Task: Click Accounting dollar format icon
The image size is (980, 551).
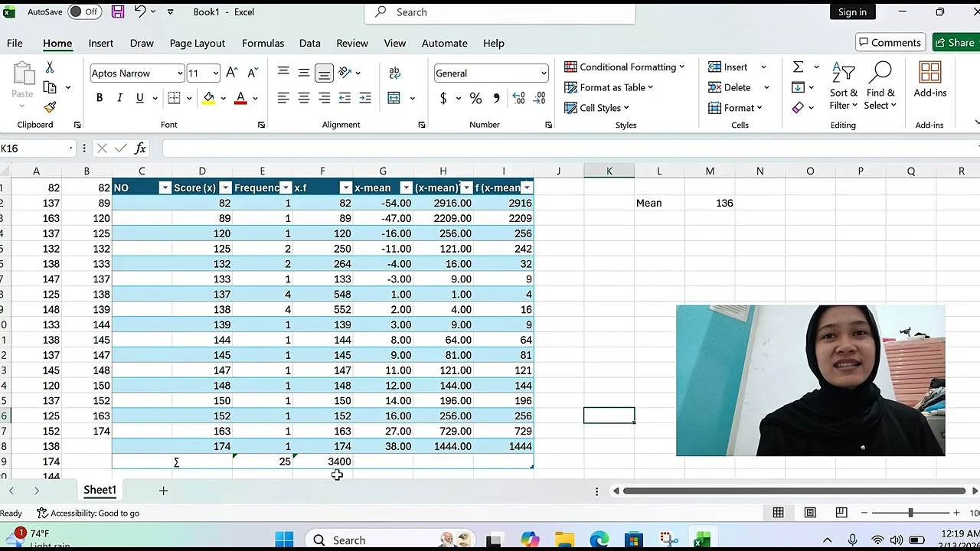Action: click(443, 98)
